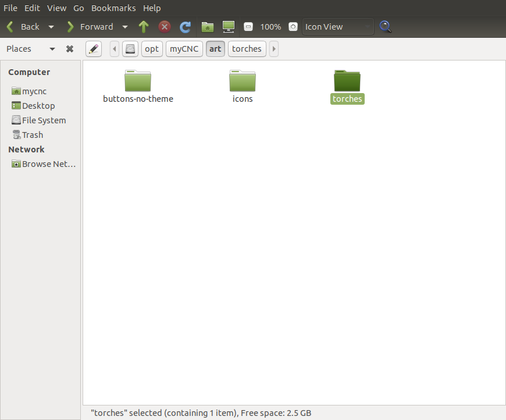506x420 pixels.
Task: Zoom out with the minus icon
Action: (x=248, y=27)
